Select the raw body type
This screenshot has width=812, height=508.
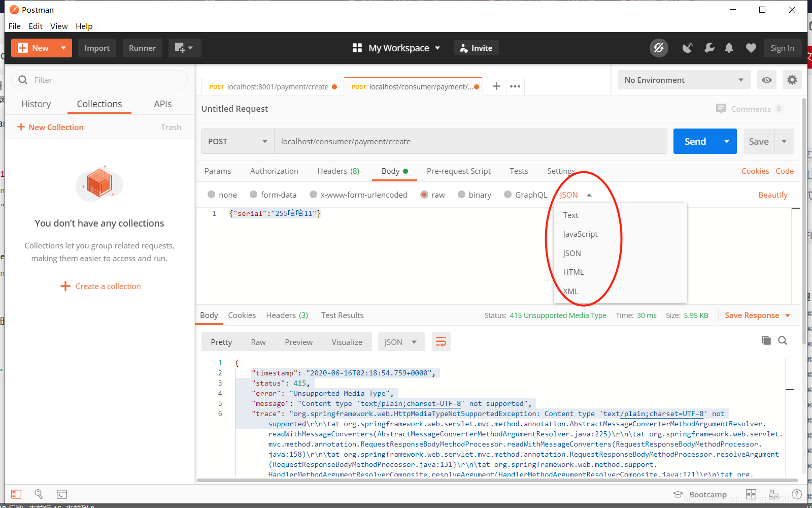point(424,195)
